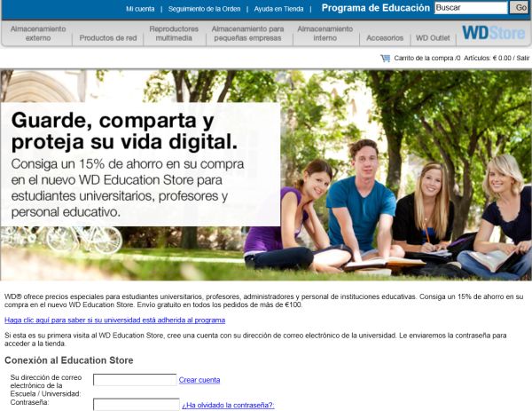
Task: Click the WD Store logo
Action: 494,33
